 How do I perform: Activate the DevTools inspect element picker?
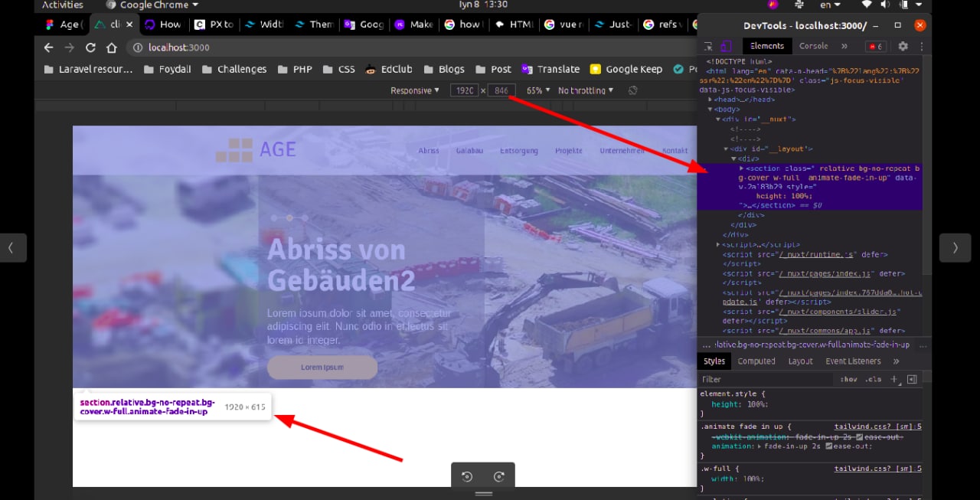[x=708, y=47]
